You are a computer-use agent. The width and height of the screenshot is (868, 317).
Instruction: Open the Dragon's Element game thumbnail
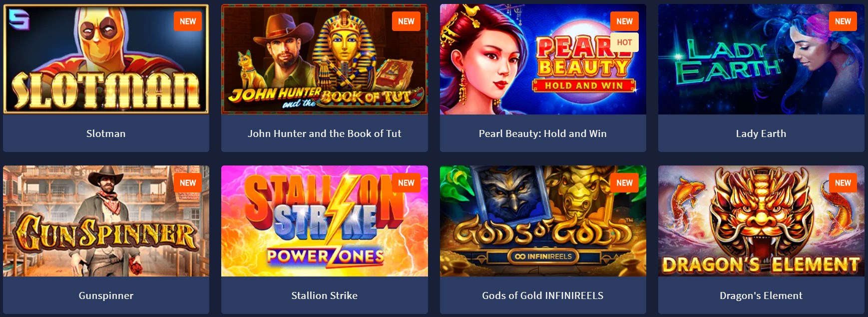click(761, 221)
